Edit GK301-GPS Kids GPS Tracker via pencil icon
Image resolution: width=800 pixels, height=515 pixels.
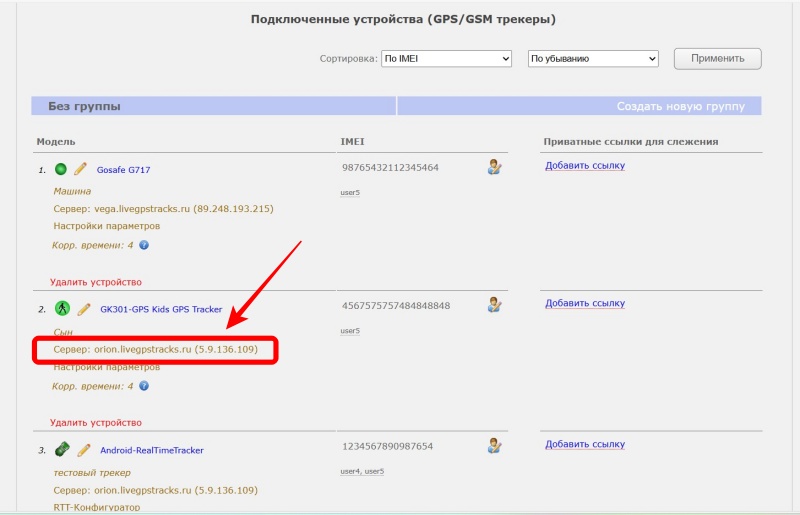(84, 309)
